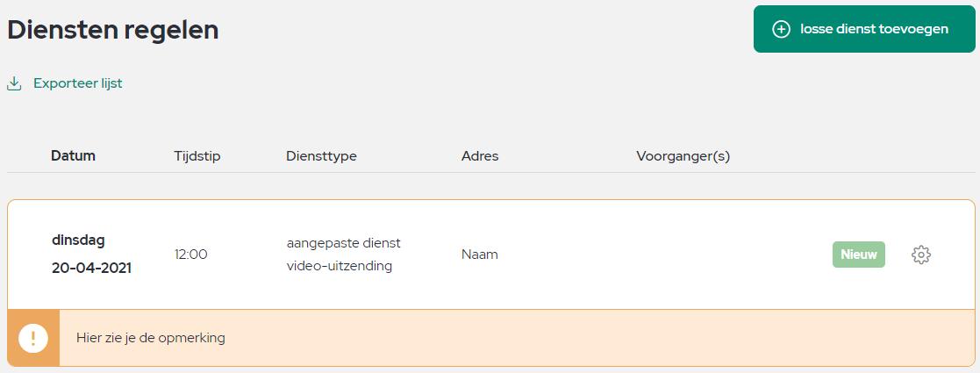Click the Diensttype column header
This screenshot has width=980, height=373.
[321, 156]
